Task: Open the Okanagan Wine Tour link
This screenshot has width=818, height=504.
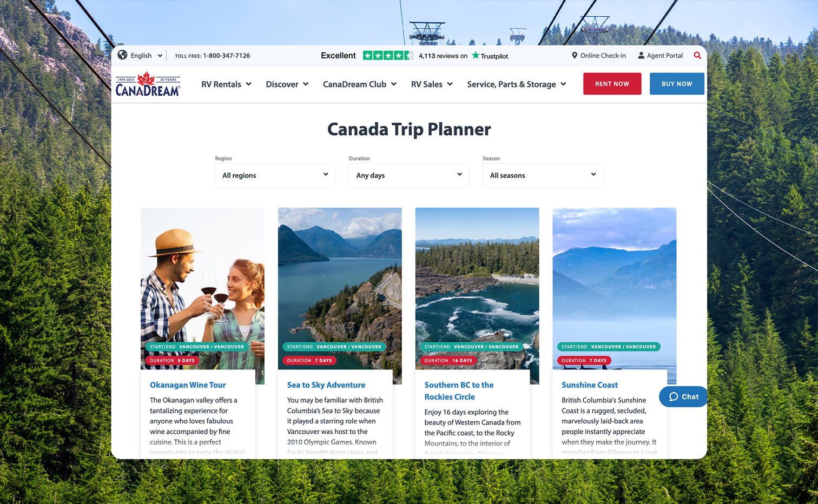Action: (188, 385)
